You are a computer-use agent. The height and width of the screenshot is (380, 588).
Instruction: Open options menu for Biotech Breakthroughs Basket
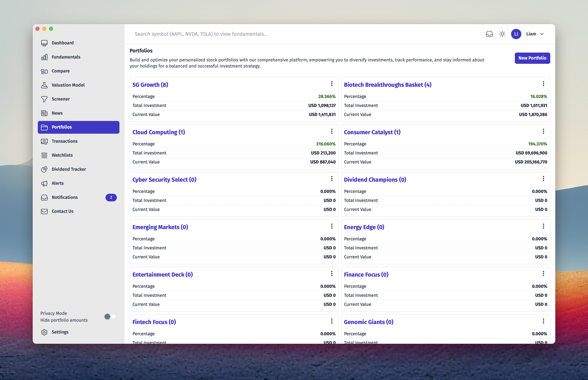coord(543,84)
